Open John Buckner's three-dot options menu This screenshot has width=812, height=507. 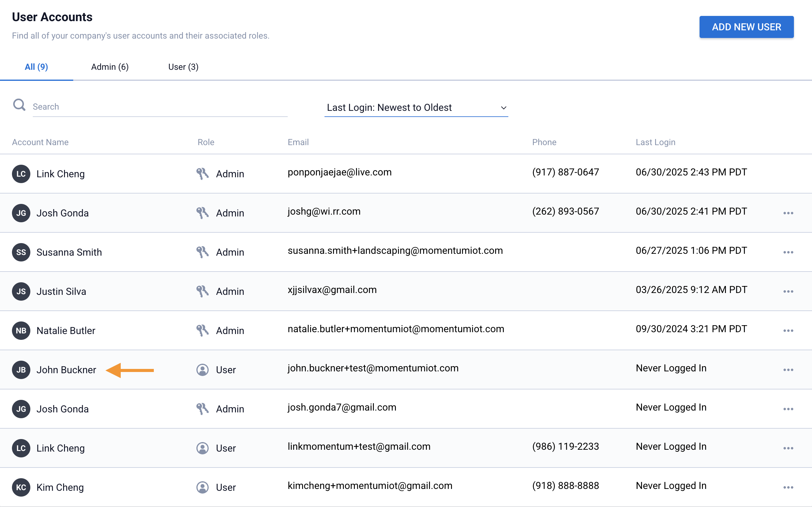(x=788, y=370)
